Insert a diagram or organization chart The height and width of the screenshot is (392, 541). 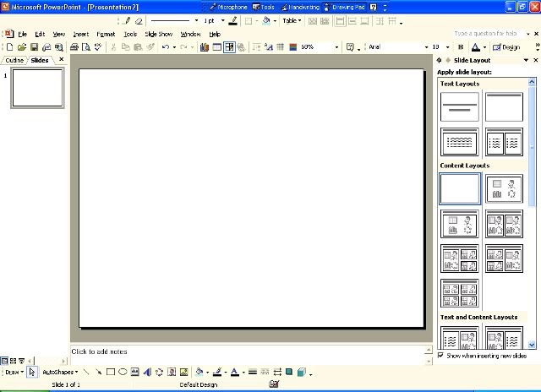(160, 372)
